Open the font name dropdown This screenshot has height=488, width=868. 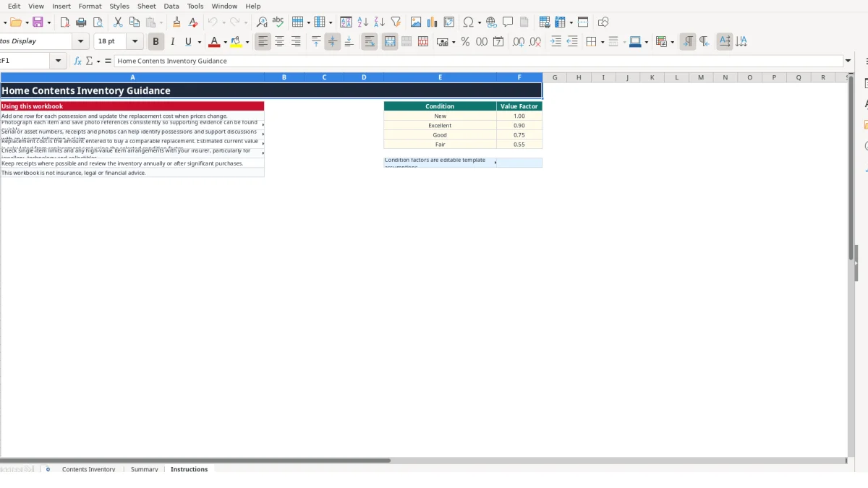click(x=80, y=42)
